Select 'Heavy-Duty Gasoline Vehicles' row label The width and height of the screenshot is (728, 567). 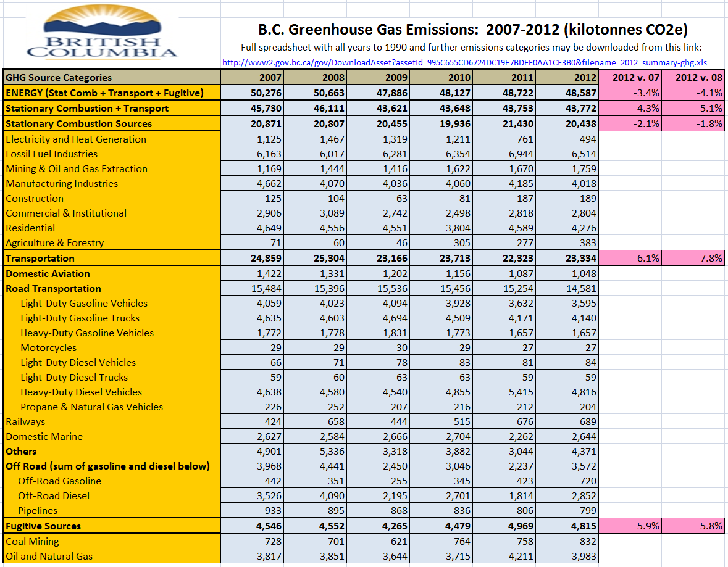pyautogui.click(x=112, y=333)
